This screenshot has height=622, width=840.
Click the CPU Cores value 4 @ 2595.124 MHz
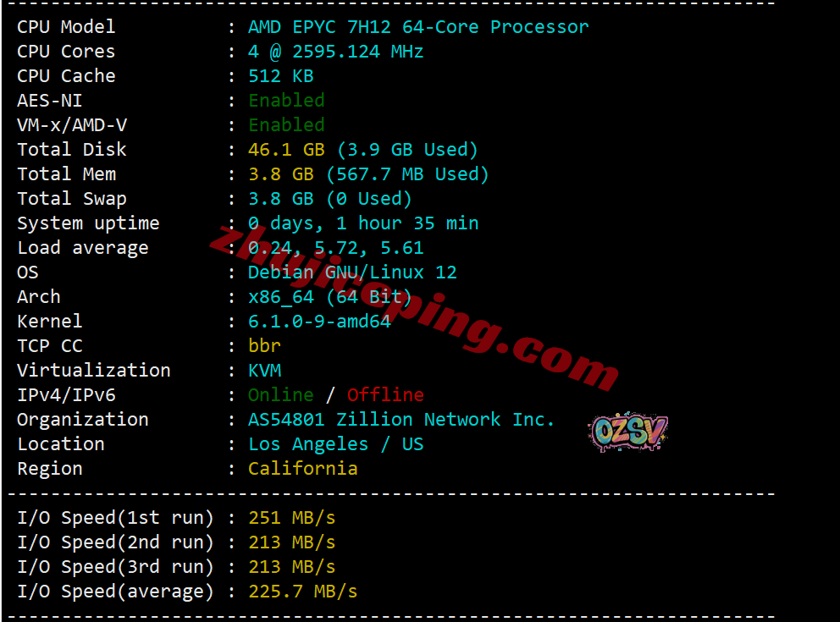[x=335, y=52]
